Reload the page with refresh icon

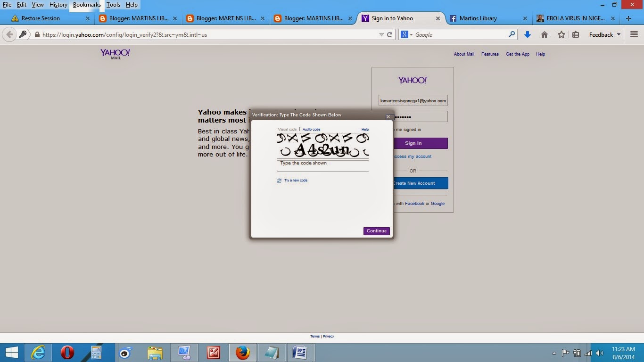click(390, 34)
